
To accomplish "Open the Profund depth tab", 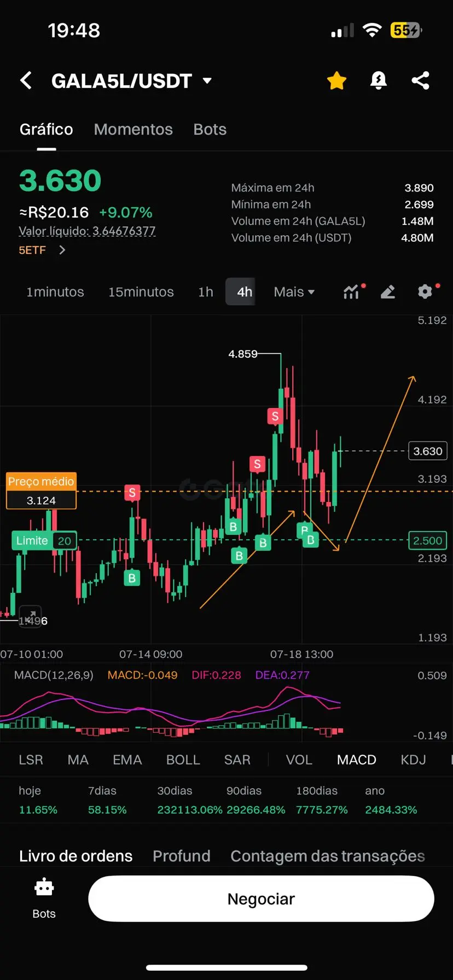I will point(182,856).
